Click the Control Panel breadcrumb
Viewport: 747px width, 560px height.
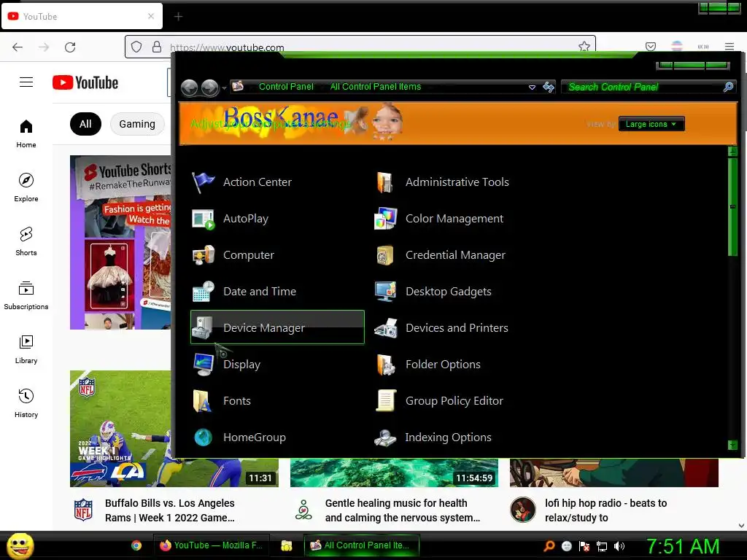pos(286,87)
